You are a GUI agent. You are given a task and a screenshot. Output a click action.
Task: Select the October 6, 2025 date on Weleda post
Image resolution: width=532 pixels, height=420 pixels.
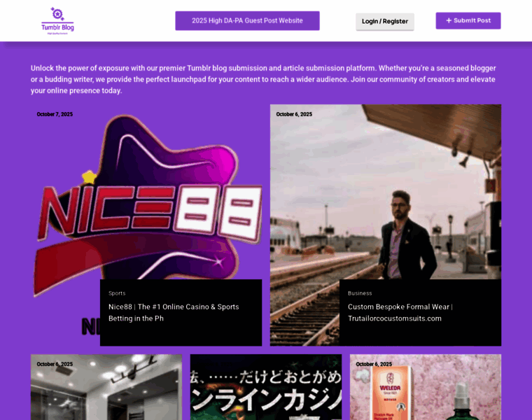tap(374, 364)
